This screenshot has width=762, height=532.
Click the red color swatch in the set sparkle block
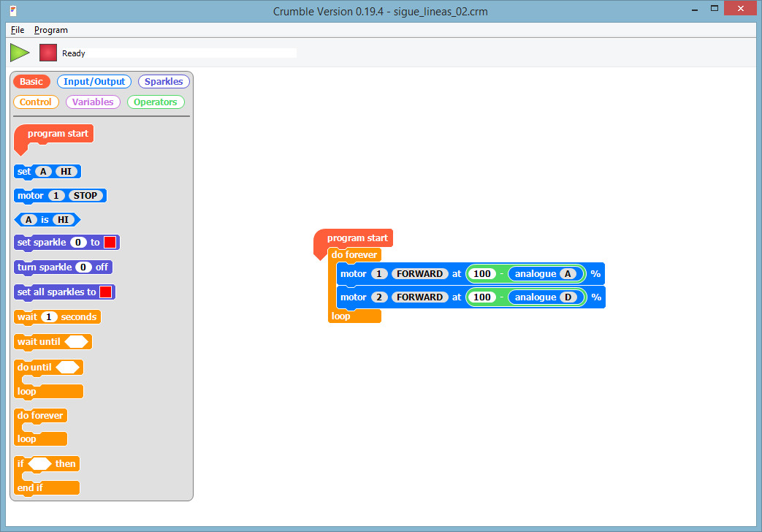tap(110, 243)
